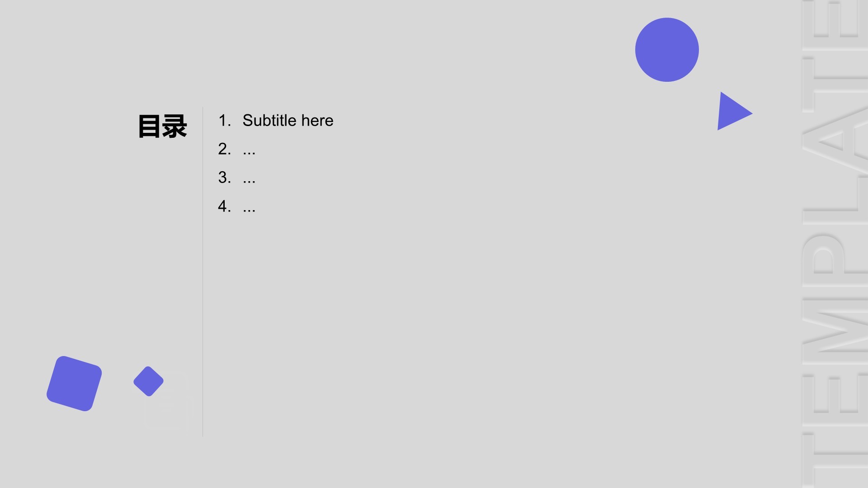
Task: Select the large rounded purple square
Action: (x=74, y=384)
